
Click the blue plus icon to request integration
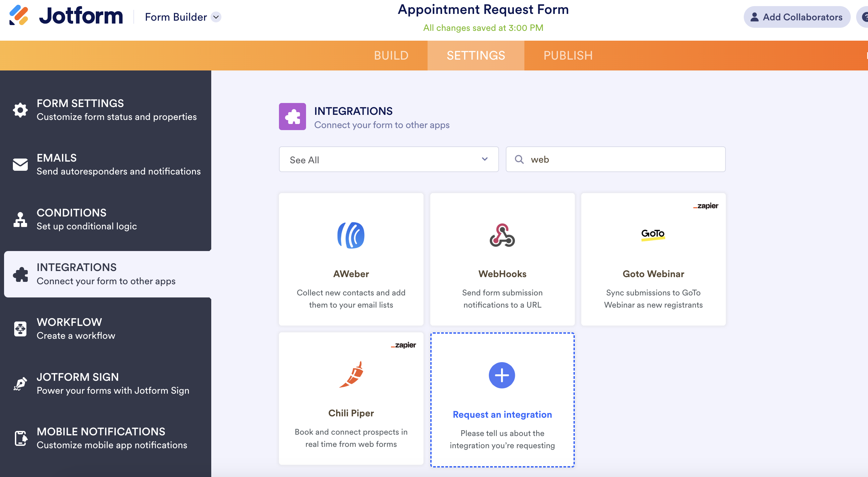pyautogui.click(x=502, y=375)
